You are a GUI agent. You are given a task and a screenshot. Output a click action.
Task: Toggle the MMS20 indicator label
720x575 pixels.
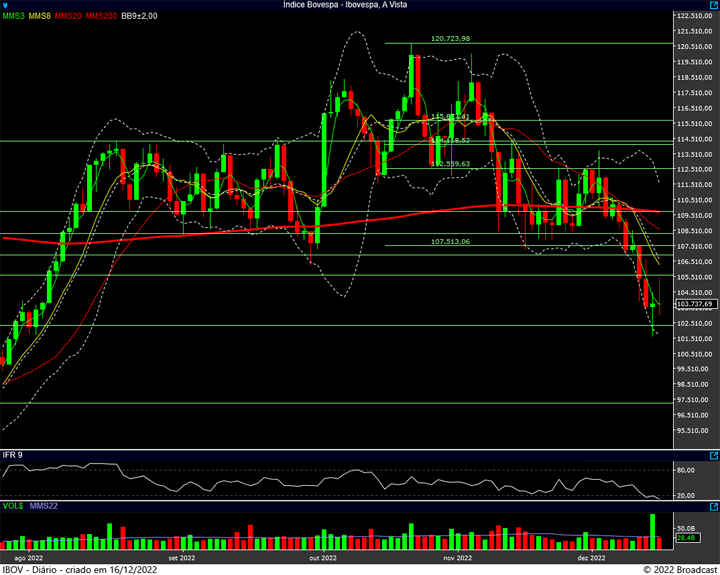(x=68, y=16)
